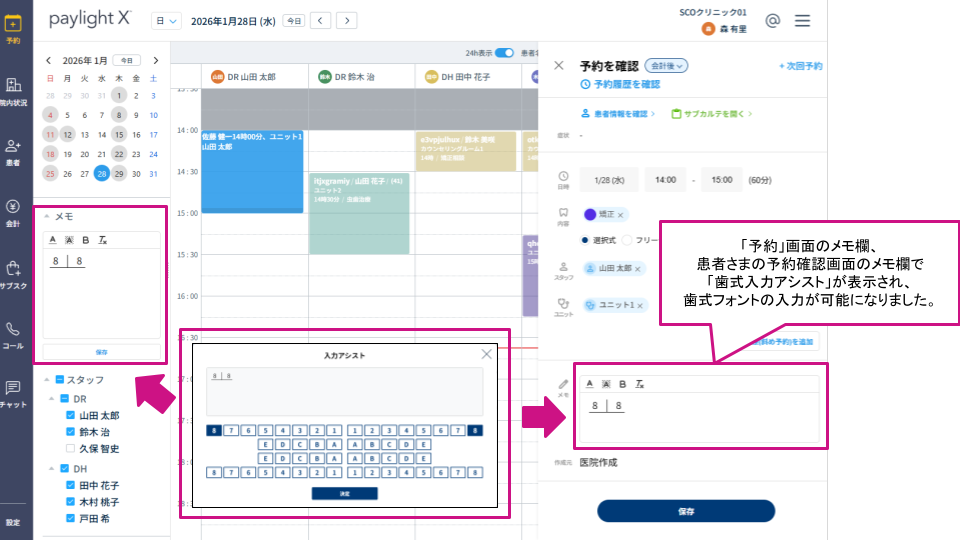Go to next month in mini calendar
960x540 pixels.
coord(156,61)
